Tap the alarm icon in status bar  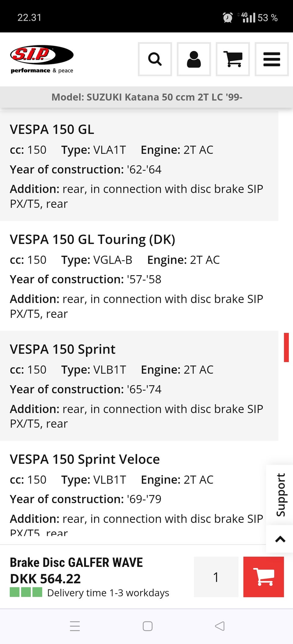tap(227, 18)
